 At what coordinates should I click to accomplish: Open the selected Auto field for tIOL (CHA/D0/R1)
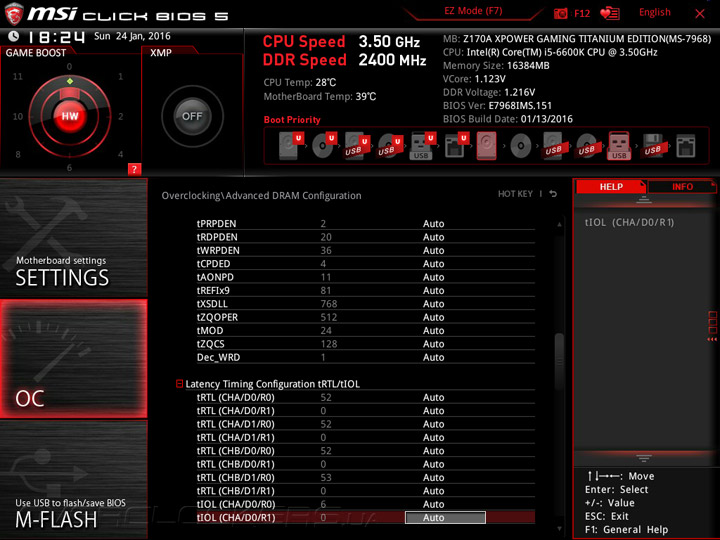(445, 518)
